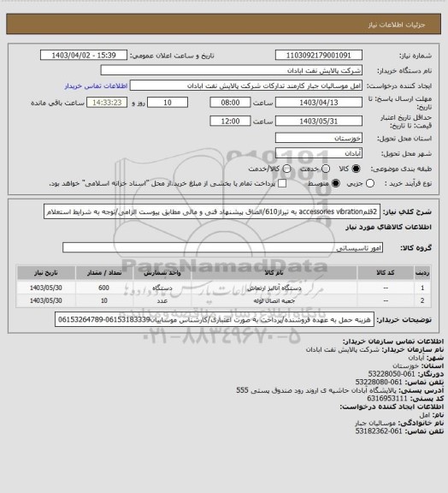Click the need number field 1103092179001091
The width and height of the screenshot is (448, 493).
point(319,55)
